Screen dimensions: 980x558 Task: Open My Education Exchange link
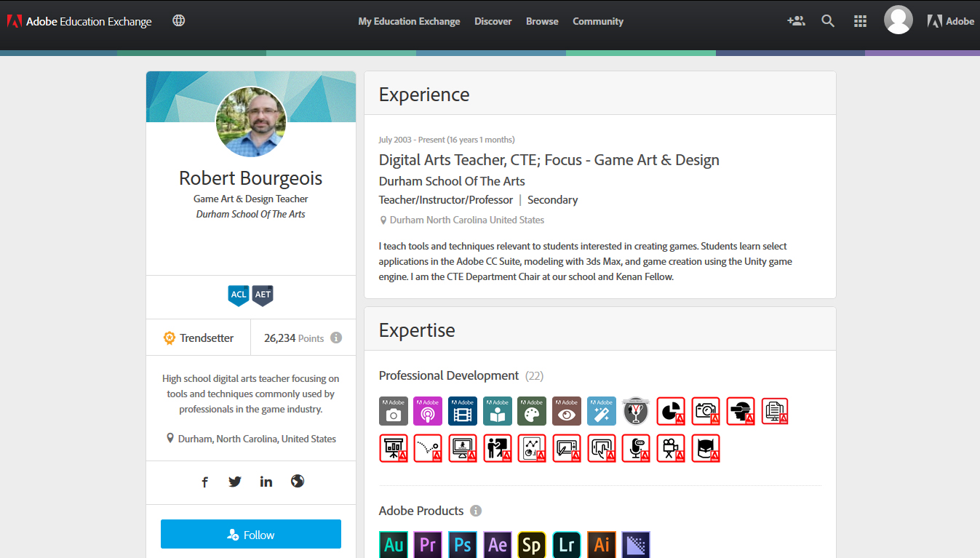click(409, 21)
